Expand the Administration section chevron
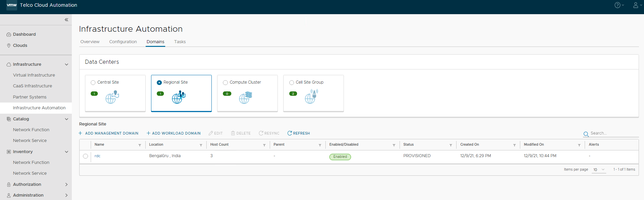 pos(66,195)
